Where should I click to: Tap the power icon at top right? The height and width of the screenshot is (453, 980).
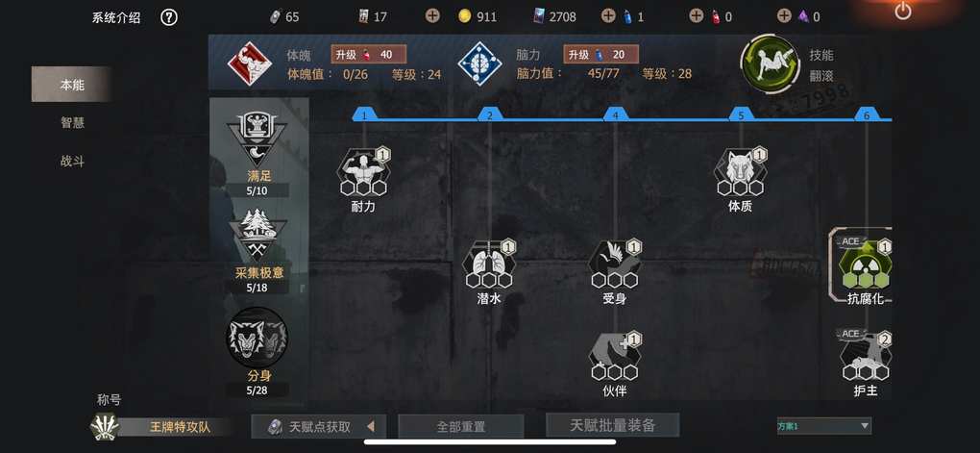point(903,11)
